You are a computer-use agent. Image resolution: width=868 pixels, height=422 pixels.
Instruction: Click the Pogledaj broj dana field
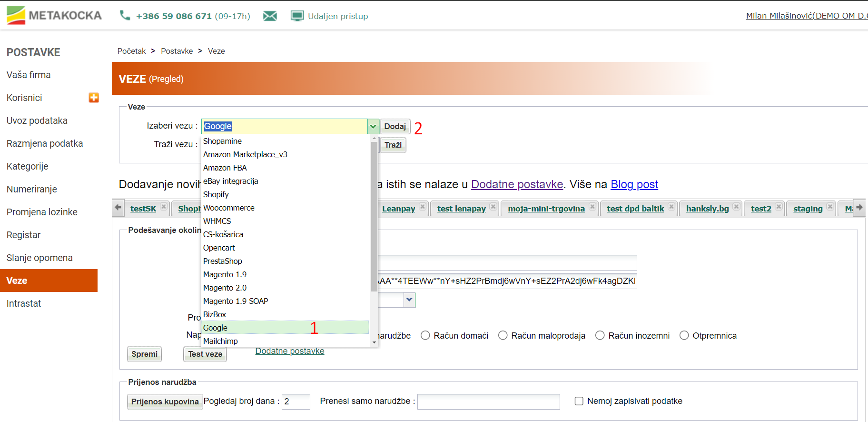[x=296, y=402]
